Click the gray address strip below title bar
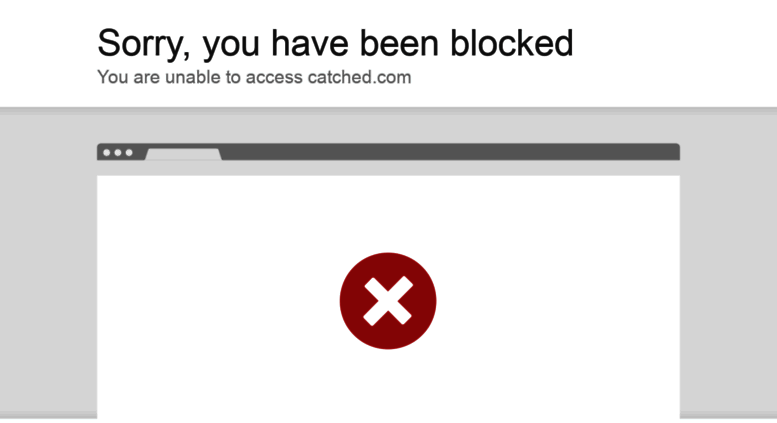The height and width of the screenshot is (423, 777). (x=388, y=168)
